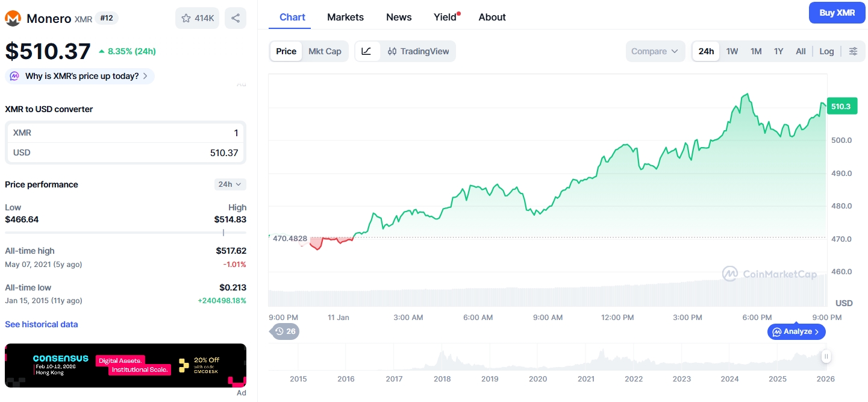This screenshot has width=868, height=402.
Task: Click the 500.0 price axis label
Action: click(841, 140)
